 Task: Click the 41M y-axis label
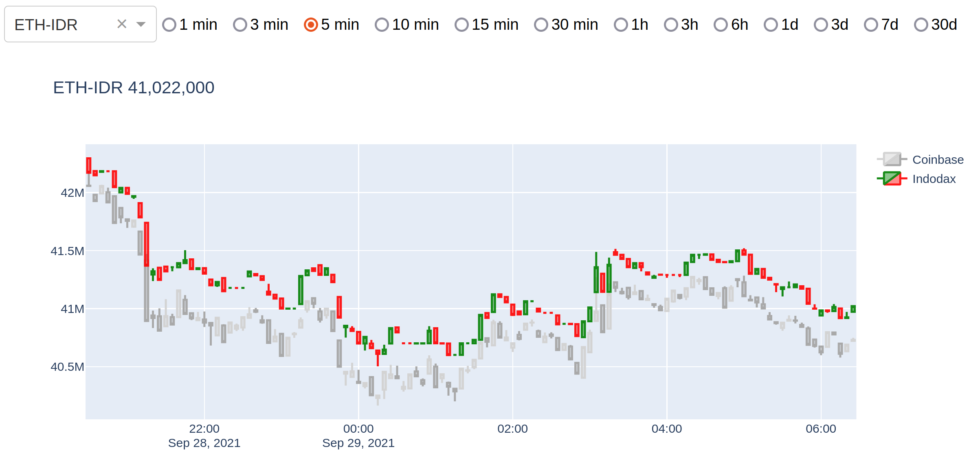73,309
